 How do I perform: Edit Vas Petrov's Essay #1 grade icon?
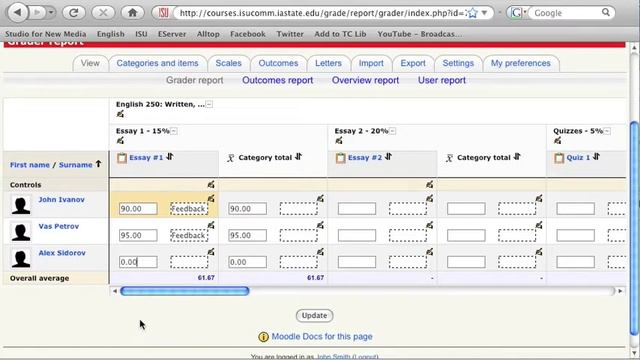(x=211, y=225)
